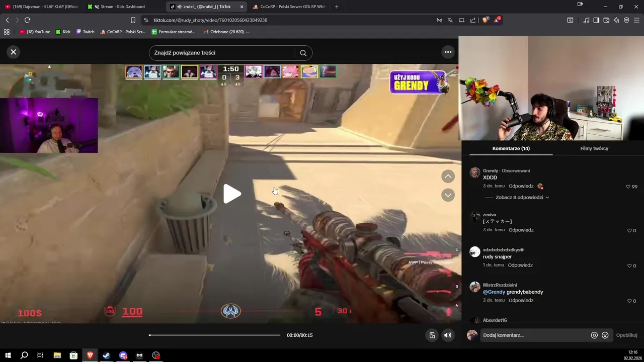Like the 'rudy snajper' comment
The width and height of the screenshot is (644, 362).
(x=629, y=265)
